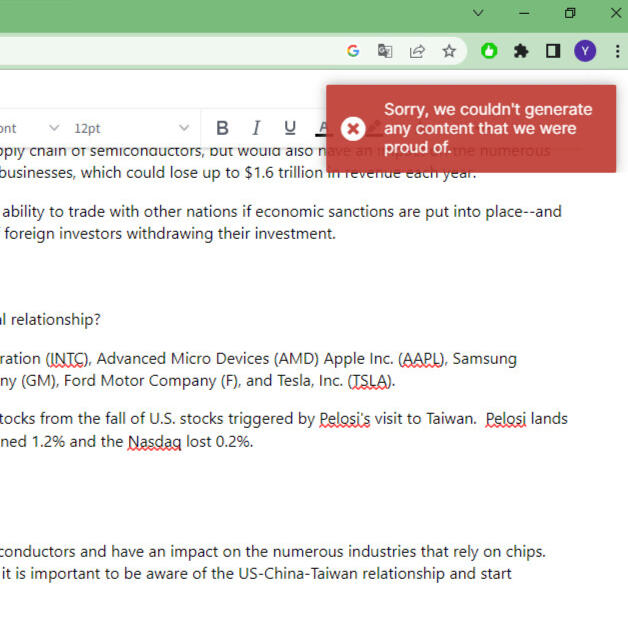Restore down the browser window

[x=570, y=13]
